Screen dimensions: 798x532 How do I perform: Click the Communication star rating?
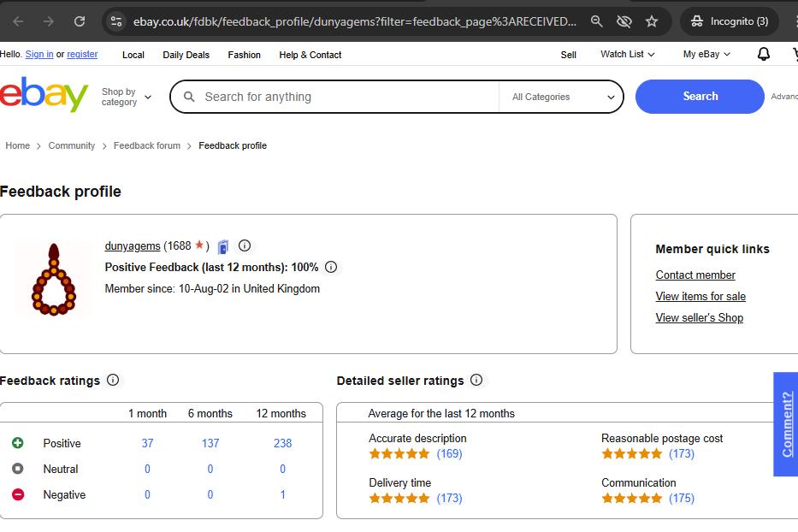point(631,498)
